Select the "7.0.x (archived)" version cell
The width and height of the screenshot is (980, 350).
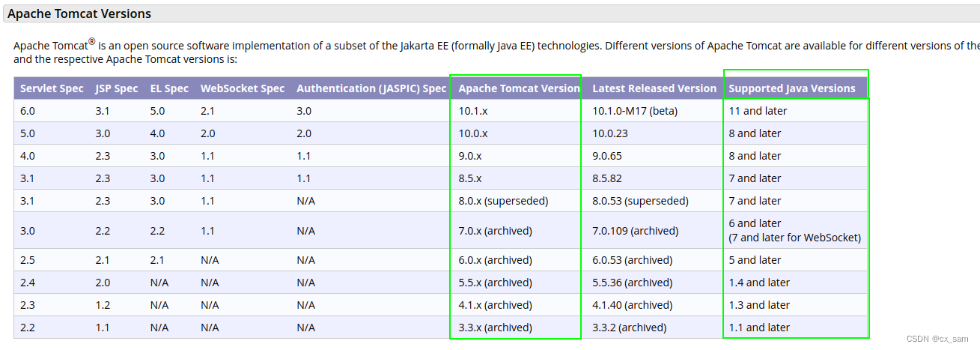(496, 231)
